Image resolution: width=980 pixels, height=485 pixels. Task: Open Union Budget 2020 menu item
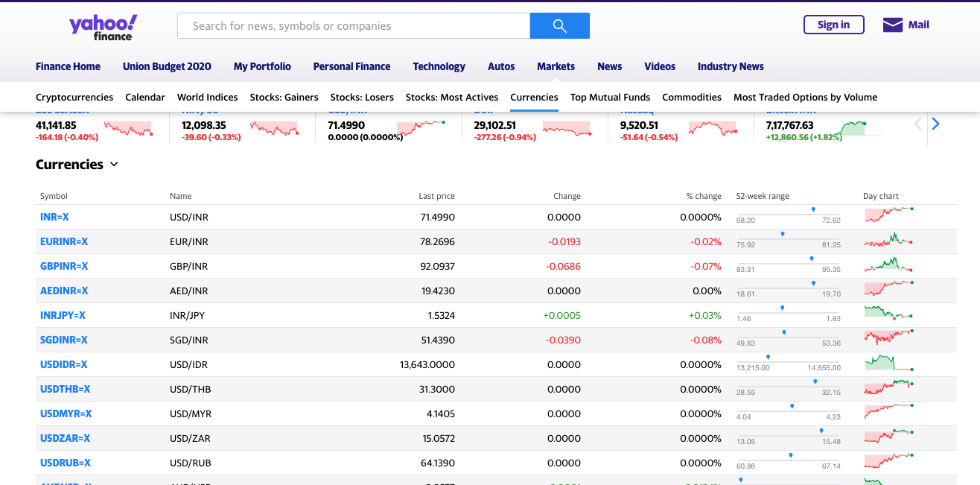click(167, 66)
